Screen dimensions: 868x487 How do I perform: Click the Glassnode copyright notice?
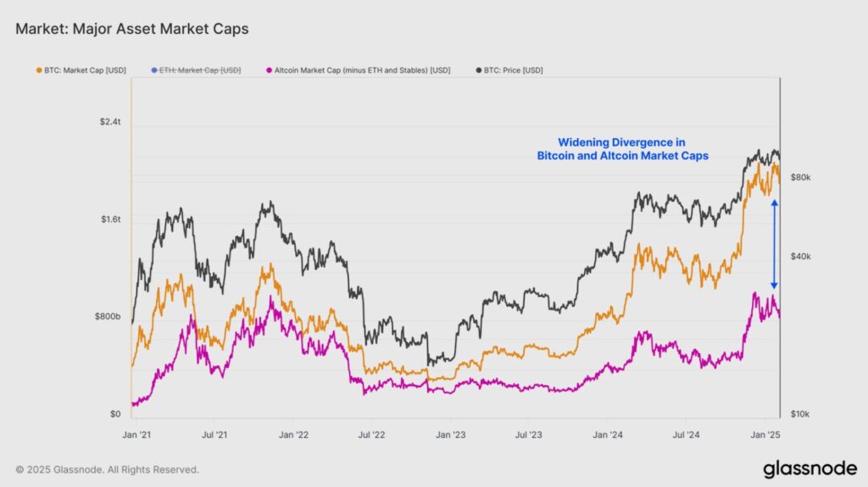pos(107,469)
